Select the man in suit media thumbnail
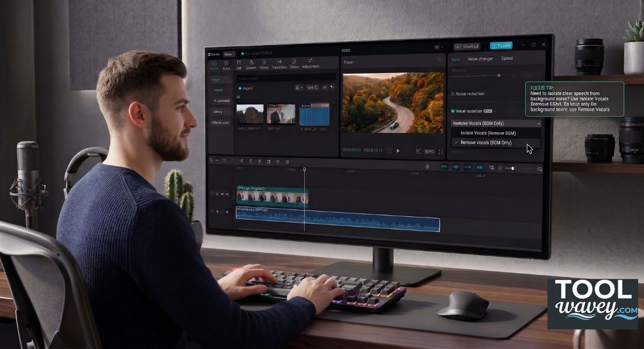The width and height of the screenshot is (644, 349). pos(281,114)
